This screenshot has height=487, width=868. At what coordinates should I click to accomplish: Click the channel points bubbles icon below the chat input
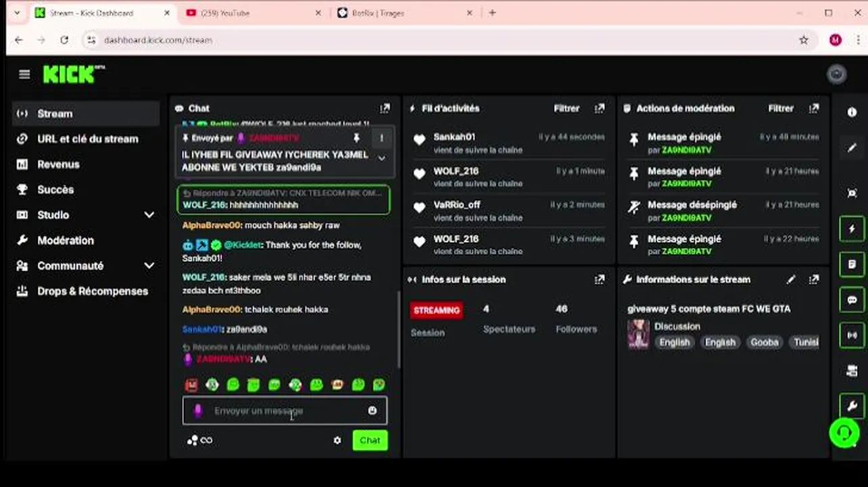(x=193, y=440)
